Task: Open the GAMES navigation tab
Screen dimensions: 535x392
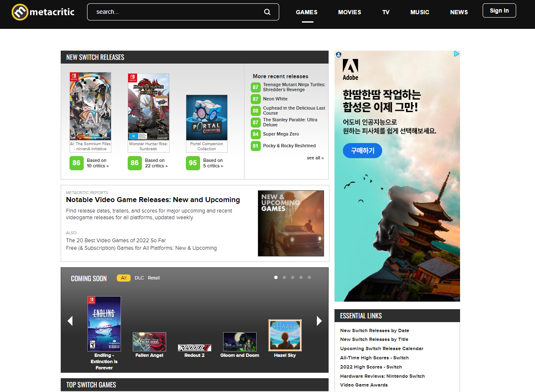Action: pos(307,12)
